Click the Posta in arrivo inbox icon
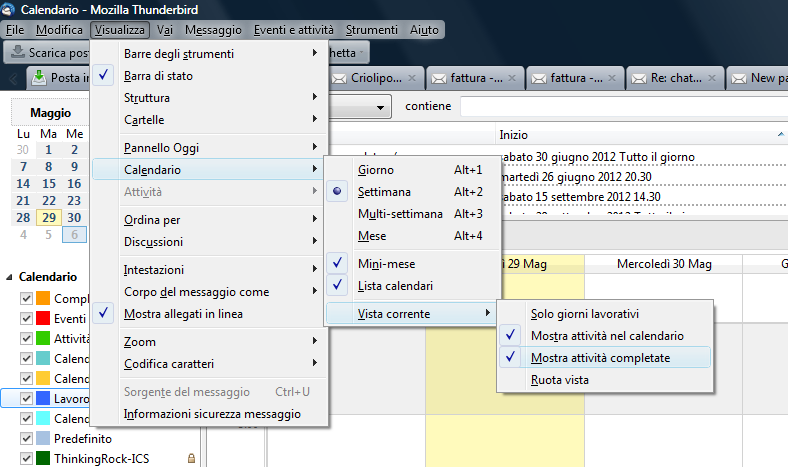This screenshot has height=467, width=788. (39, 78)
